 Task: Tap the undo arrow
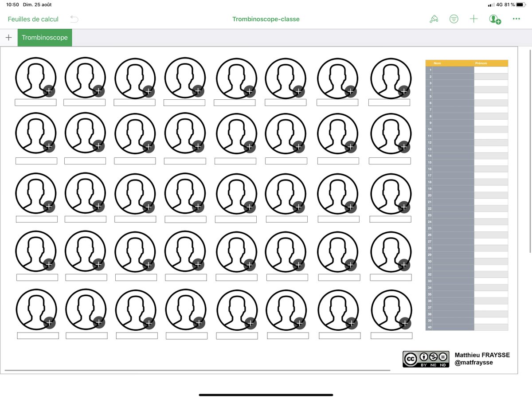point(74,19)
